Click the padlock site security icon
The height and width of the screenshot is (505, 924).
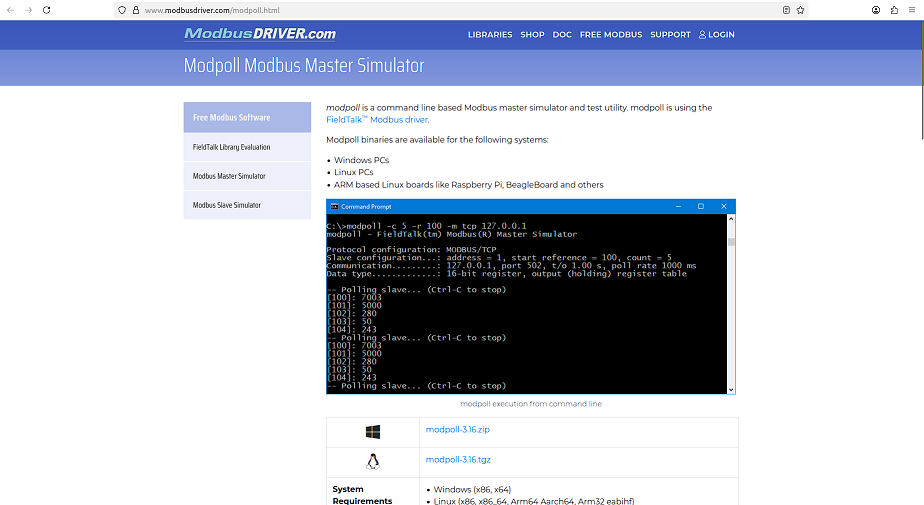135,10
